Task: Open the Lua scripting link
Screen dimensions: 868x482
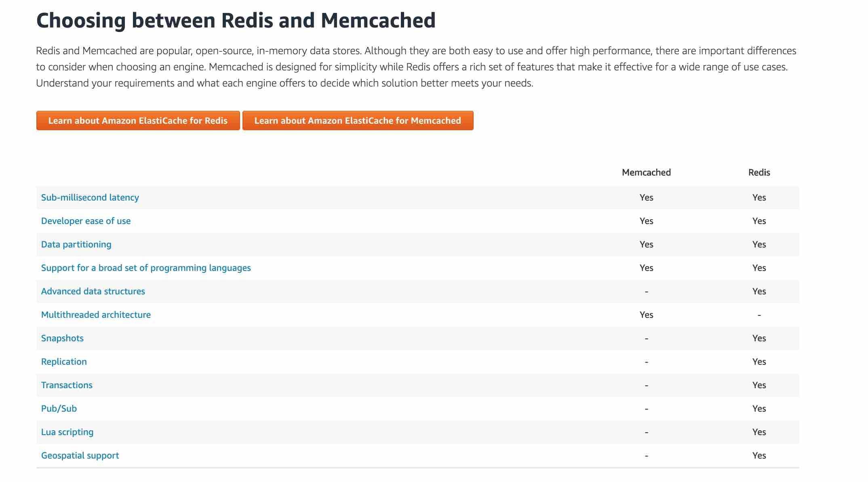Action: coord(67,432)
